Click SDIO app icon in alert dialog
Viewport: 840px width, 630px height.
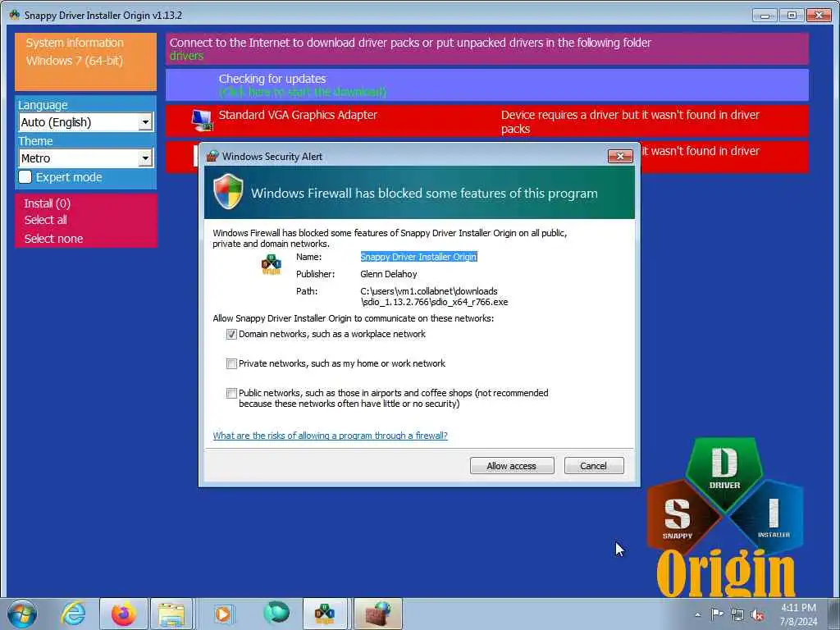(x=271, y=264)
